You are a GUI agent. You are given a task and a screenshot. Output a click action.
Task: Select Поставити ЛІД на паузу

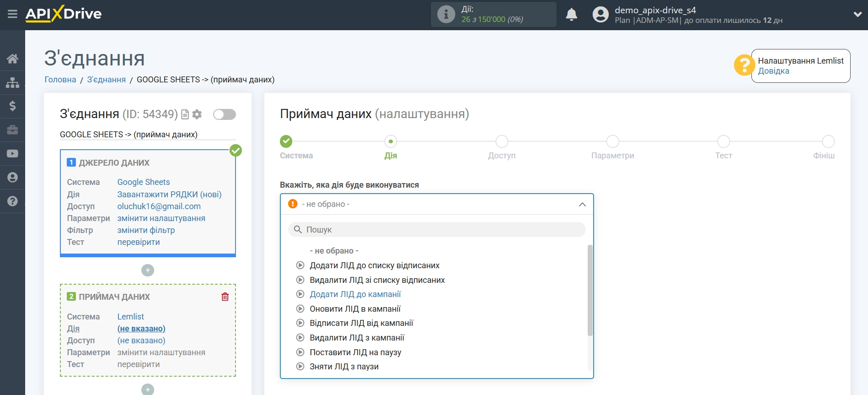355,352
